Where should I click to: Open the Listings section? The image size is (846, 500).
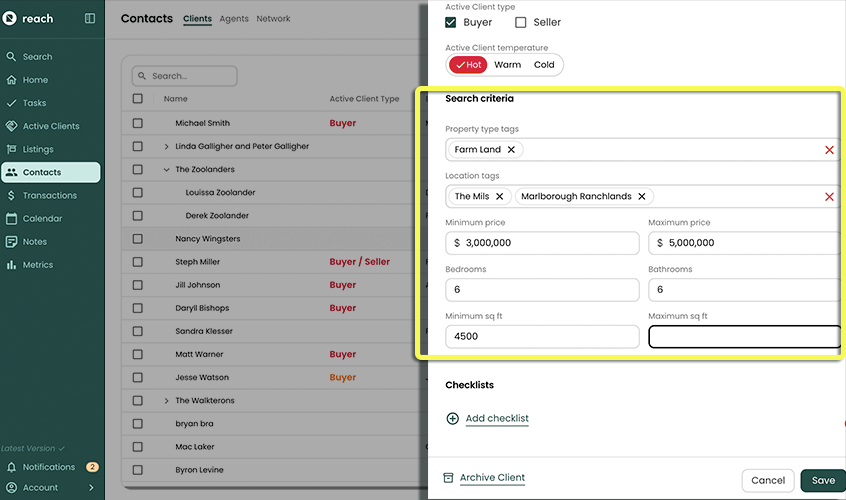[38, 149]
